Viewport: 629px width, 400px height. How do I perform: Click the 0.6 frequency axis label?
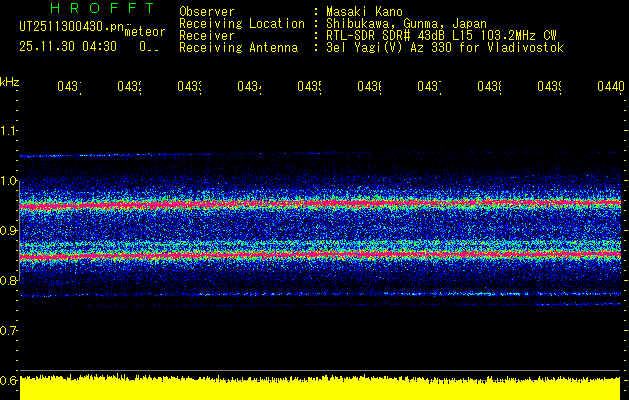(9, 381)
